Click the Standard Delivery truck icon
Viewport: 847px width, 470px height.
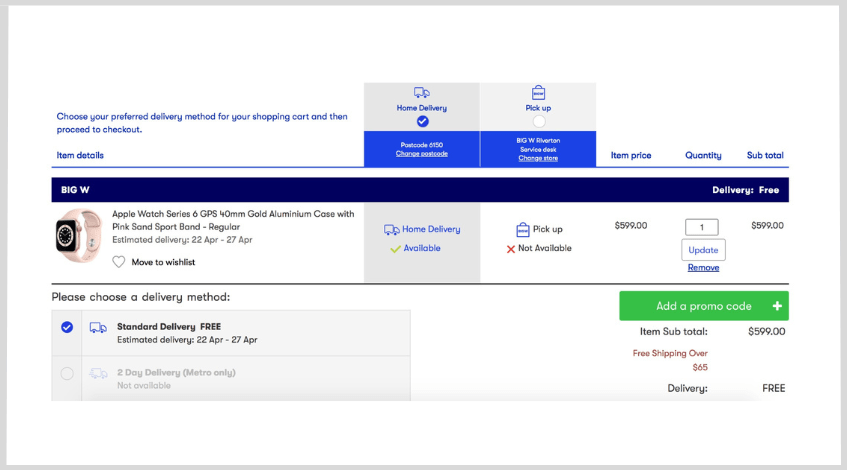pos(98,327)
